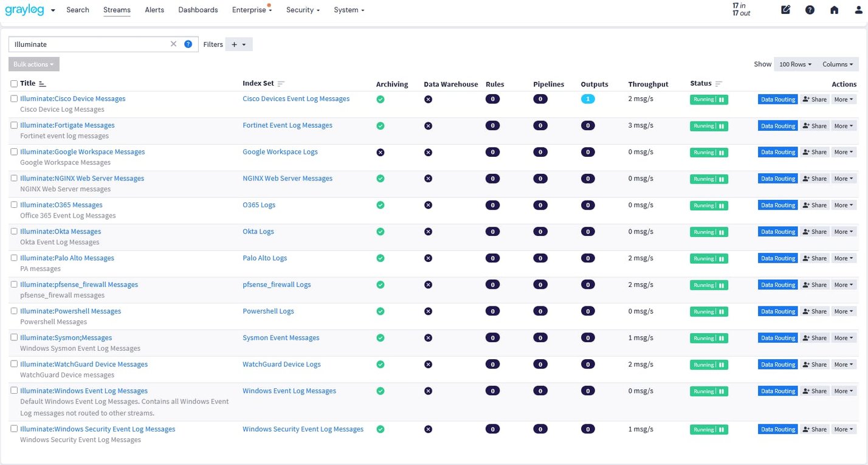This screenshot has height=465, width=868.
Task: Select the Streams nav item
Action: pos(117,10)
